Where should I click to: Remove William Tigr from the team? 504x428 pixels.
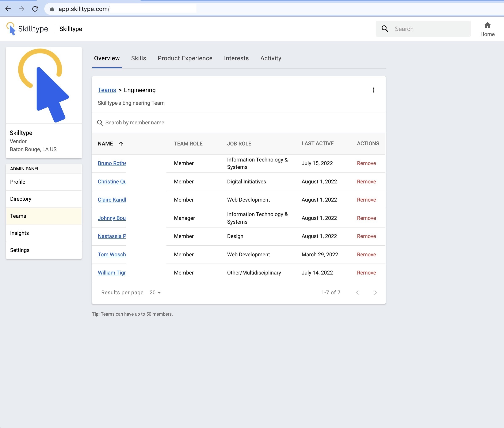[x=366, y=273]
